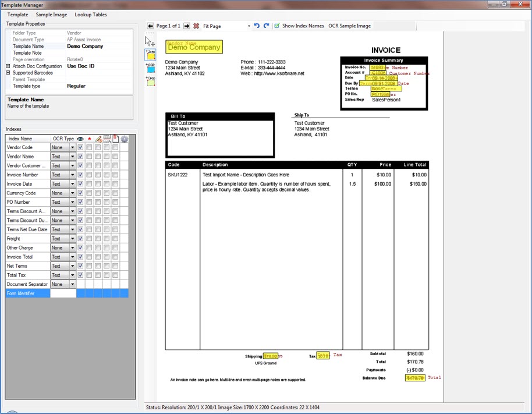Expand the Attach Doc Configuration property
The height and width of the screenshot is (414, 532).
click(8, 66)
